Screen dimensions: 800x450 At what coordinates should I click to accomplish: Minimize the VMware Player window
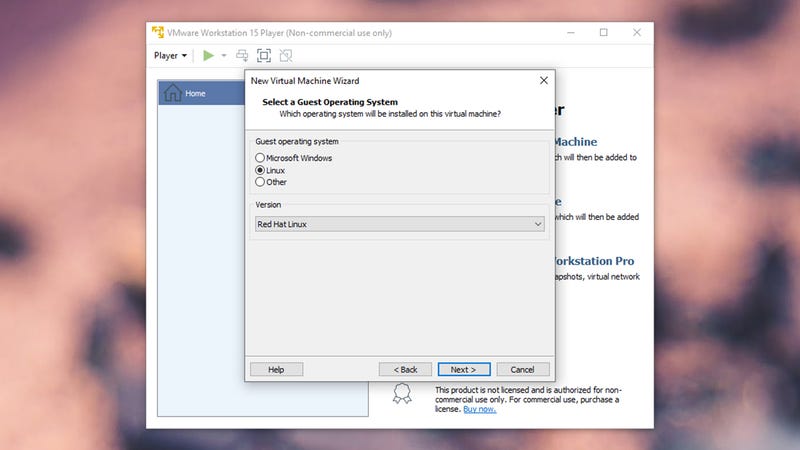tap(571, 32)
